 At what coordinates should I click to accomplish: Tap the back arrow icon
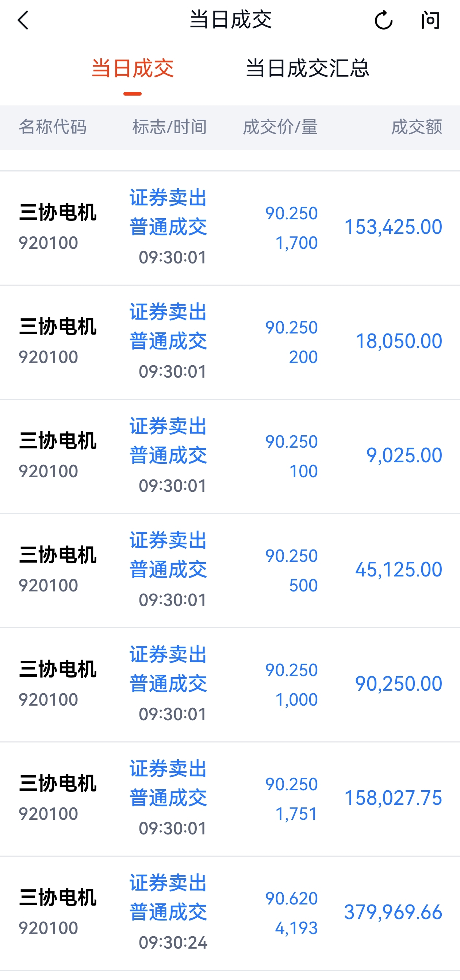point(23,20)
